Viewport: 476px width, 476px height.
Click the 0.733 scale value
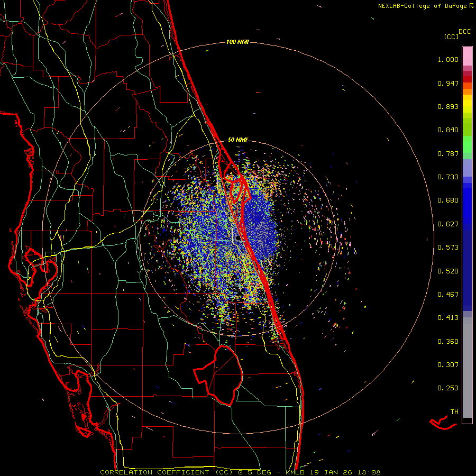[x=448, y=177]
